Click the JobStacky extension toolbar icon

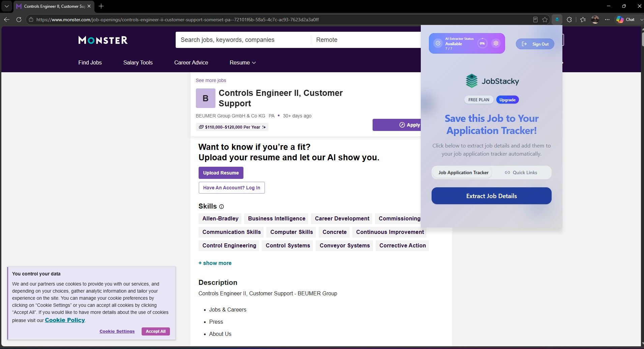557,20
